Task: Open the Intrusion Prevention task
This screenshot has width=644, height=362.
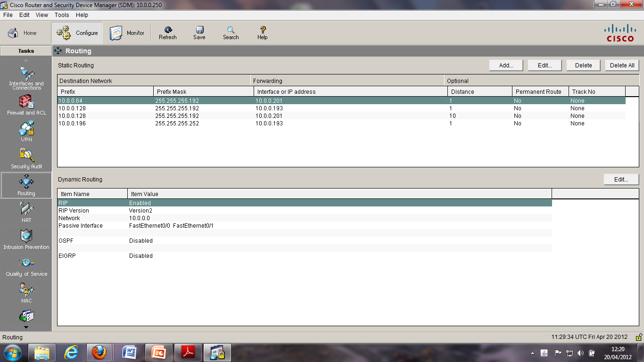Action: coord(26,239)
